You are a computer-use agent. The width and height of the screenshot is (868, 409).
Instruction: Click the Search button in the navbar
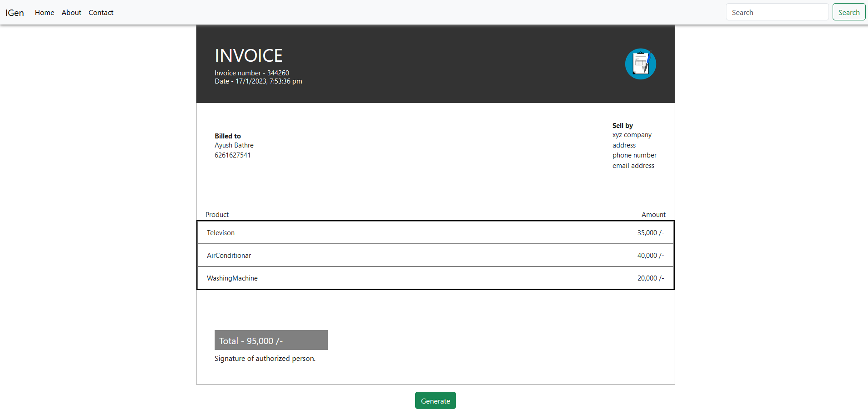click(x=848, y=12)
